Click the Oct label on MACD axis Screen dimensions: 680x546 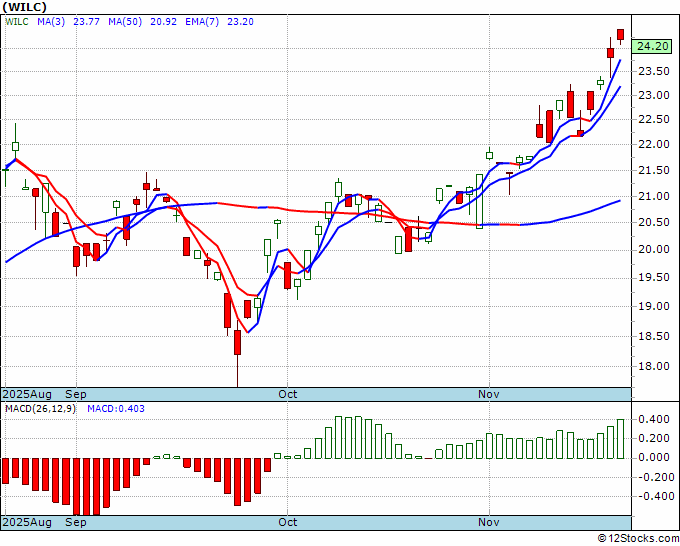coord(288,522)
